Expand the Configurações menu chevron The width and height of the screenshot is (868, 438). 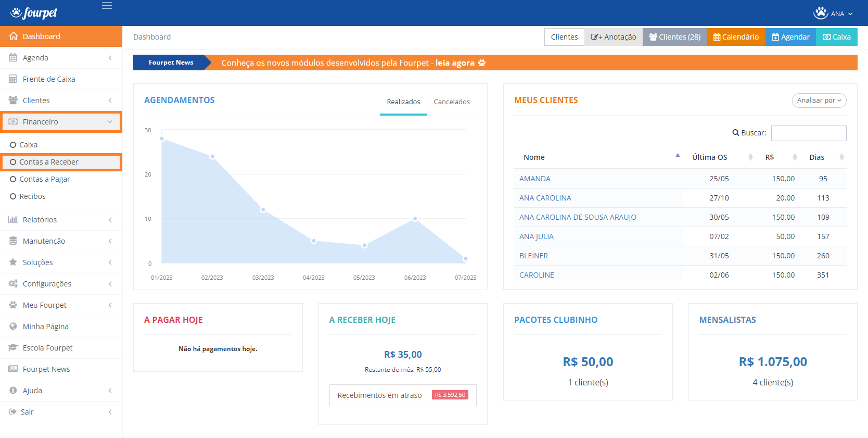(x=110, y=284)
